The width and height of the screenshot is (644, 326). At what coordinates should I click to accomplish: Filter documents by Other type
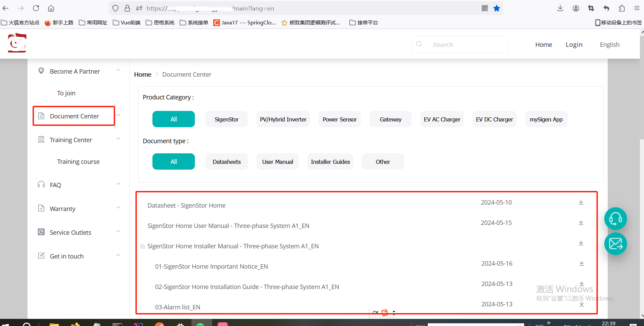(383, 161)
